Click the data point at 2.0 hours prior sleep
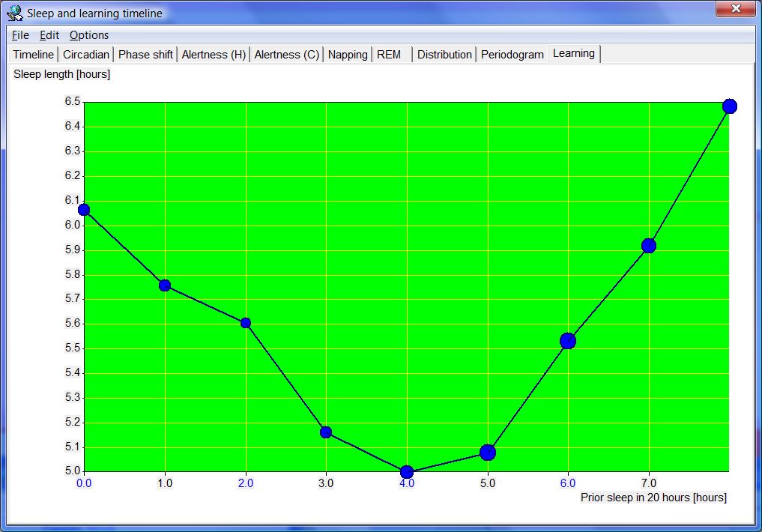Viewport: 762px width, 532px height. pos(246,323)
